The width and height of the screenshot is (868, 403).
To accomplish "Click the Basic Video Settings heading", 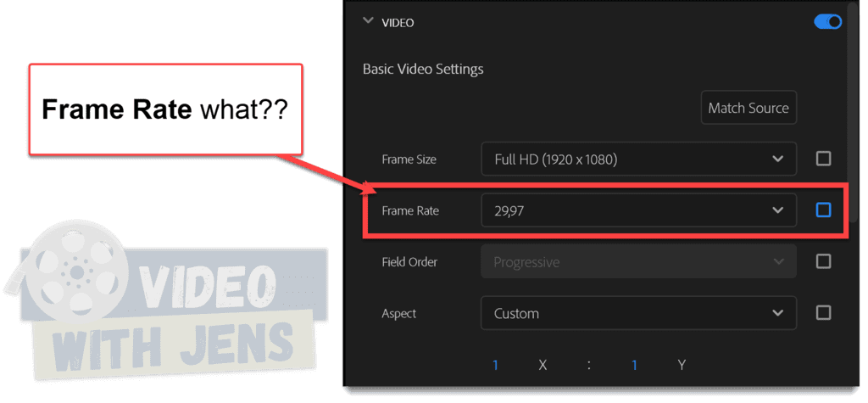I will pos(423,70).
